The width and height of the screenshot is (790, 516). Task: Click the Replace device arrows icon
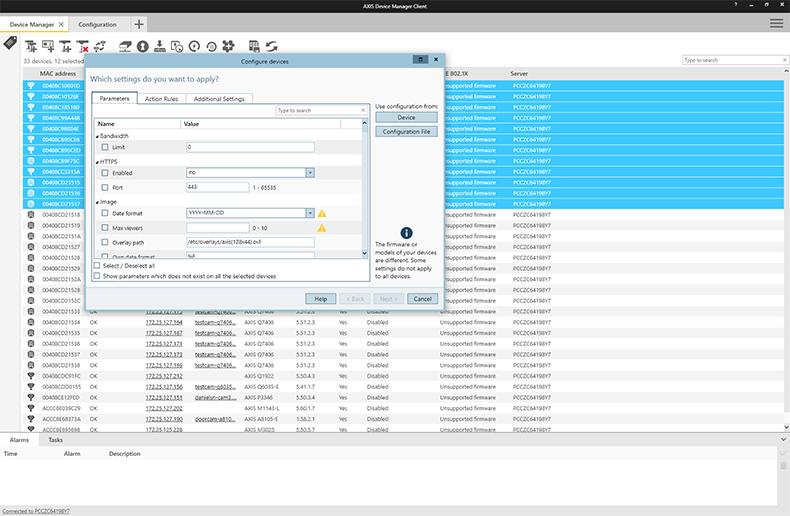(x=100, y=47)
